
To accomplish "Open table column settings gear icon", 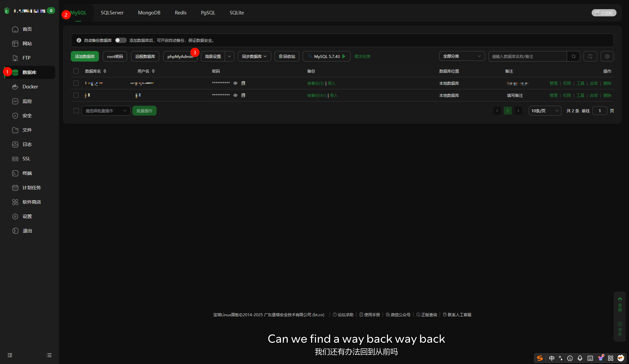I will [x=607, y=56].
